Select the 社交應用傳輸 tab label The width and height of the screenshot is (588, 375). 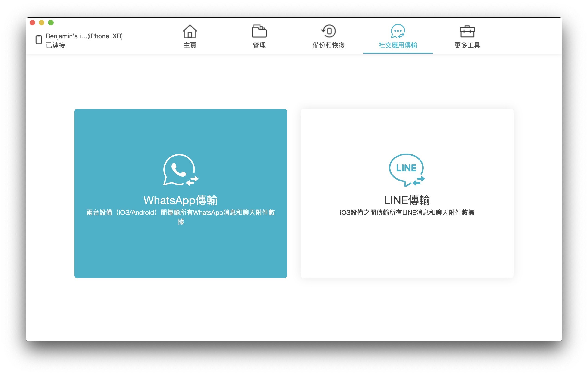tap(398, 45)
